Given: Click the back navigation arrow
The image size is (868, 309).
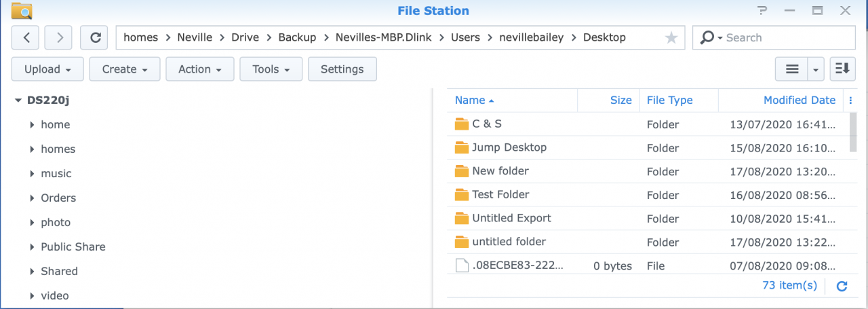Looking at the screenshot, I should (x=25, y=37).
